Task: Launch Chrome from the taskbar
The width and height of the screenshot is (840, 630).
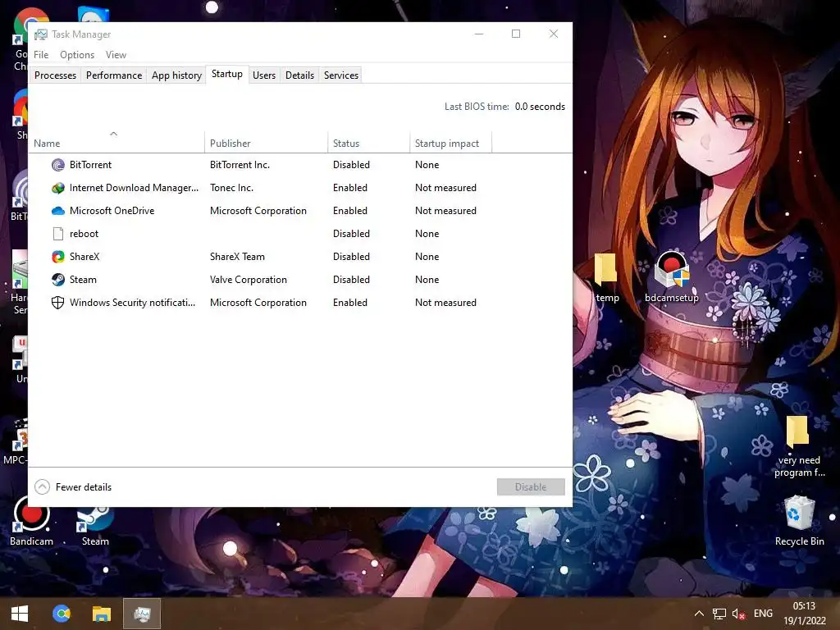Action: [x=61, y=614]
